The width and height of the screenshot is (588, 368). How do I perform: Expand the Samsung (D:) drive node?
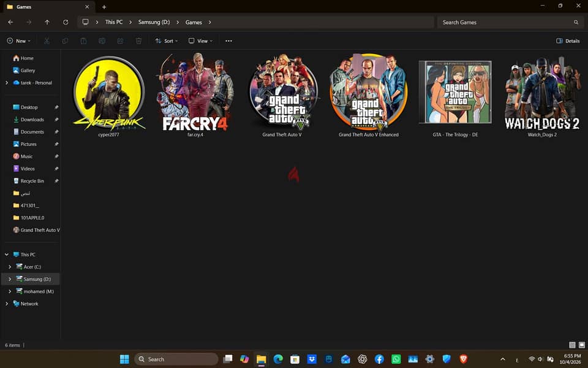[10, 279]
